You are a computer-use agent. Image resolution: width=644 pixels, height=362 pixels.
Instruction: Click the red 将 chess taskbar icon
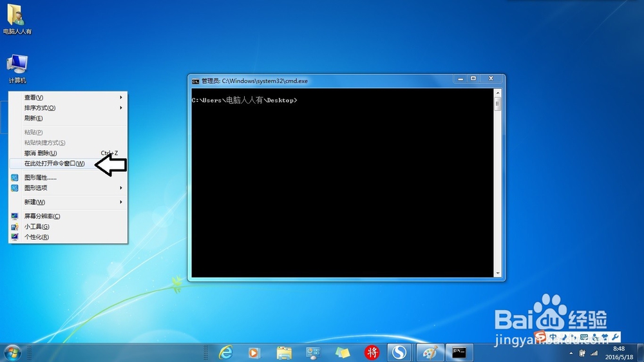point(372,352)
